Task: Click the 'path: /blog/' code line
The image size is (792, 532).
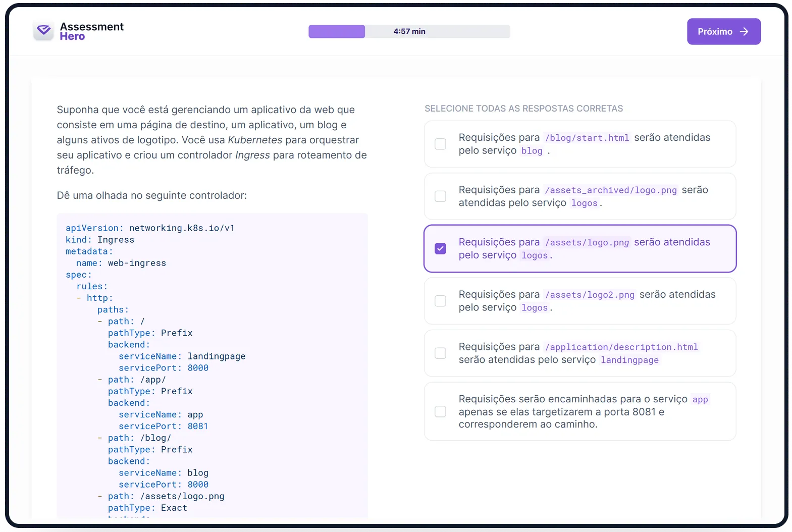Action: tap(139, 438)
